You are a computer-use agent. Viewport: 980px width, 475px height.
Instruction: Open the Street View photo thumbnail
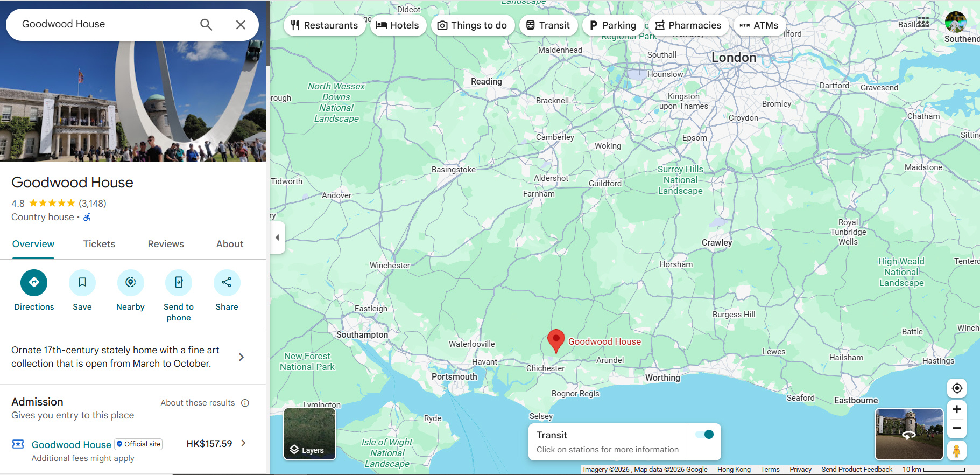pyautogui.click(x=909, y=434)
